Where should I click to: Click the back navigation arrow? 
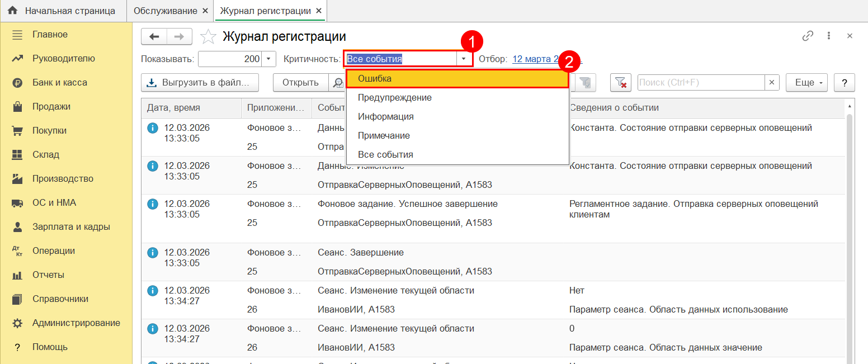click(154, 36)
